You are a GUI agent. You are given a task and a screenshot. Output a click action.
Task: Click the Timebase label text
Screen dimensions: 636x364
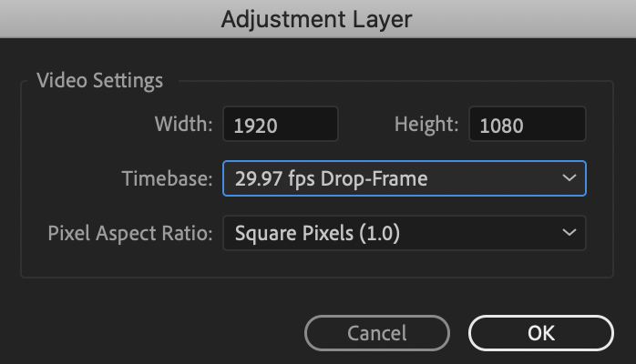tap(167, 178)
